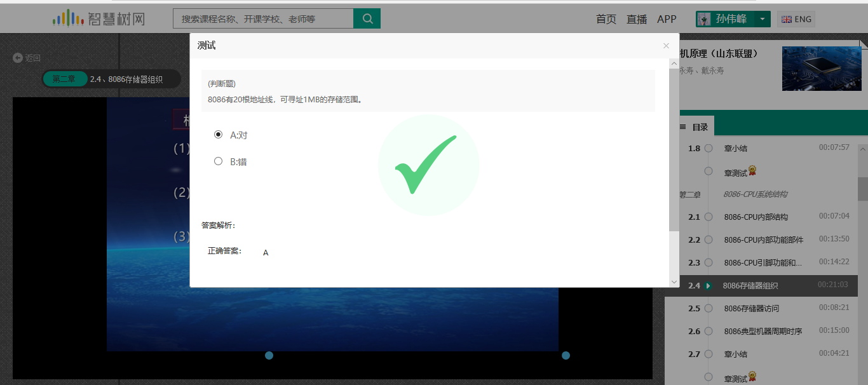The width and height of the screenshot is (868, 385).
Task: Select answer option A:对
Action: point(219,135)
